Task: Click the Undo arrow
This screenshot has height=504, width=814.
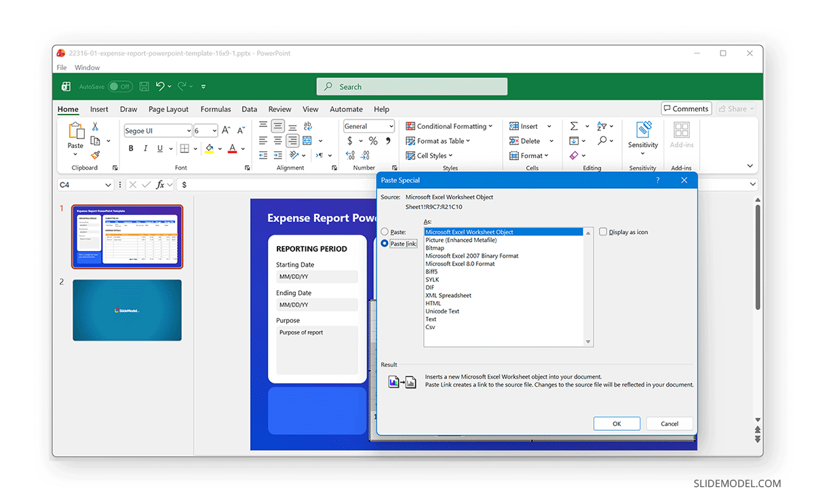Action: (160, 86)
